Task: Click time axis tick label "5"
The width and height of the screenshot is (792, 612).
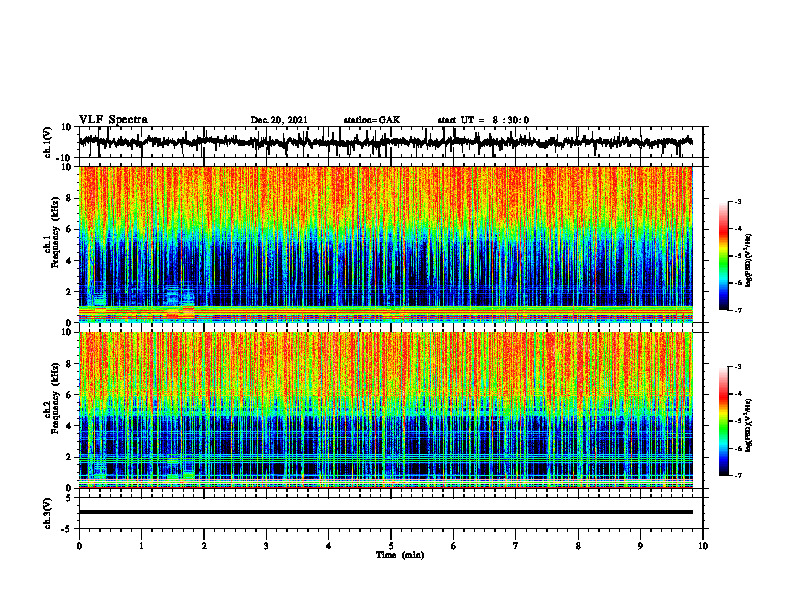Action: pos(391,546)
